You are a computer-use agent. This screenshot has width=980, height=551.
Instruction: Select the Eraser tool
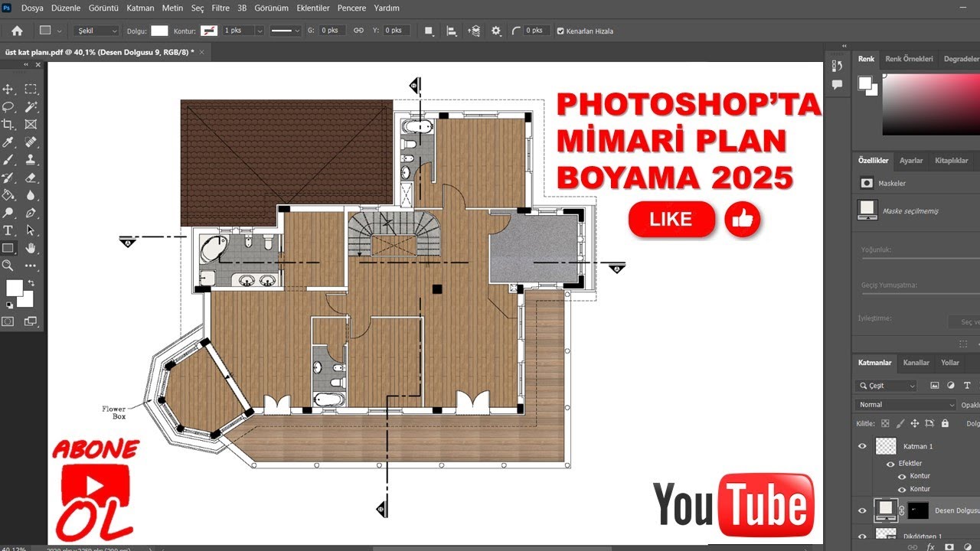coord(31,178)
